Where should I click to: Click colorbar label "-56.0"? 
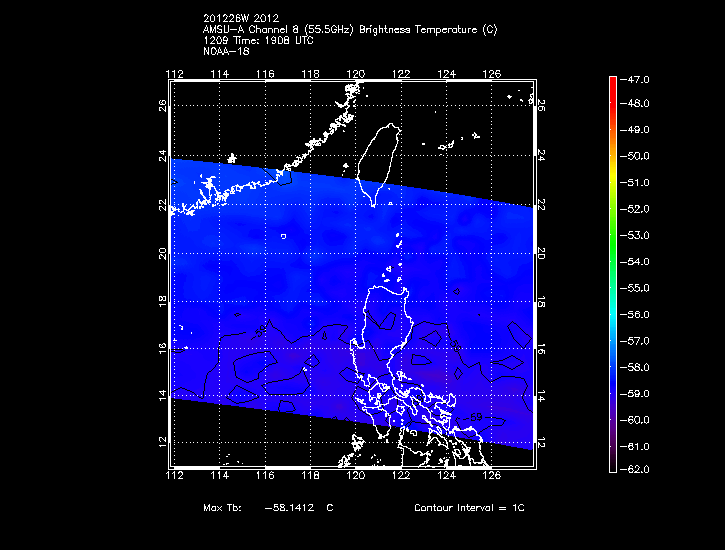pyautogui.click(x=634, y=315)
